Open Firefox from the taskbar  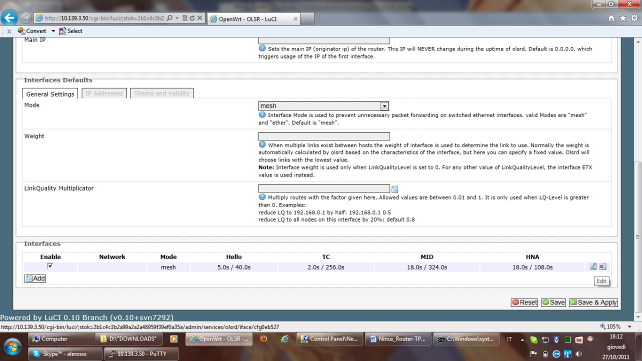[x=264, y=339]
